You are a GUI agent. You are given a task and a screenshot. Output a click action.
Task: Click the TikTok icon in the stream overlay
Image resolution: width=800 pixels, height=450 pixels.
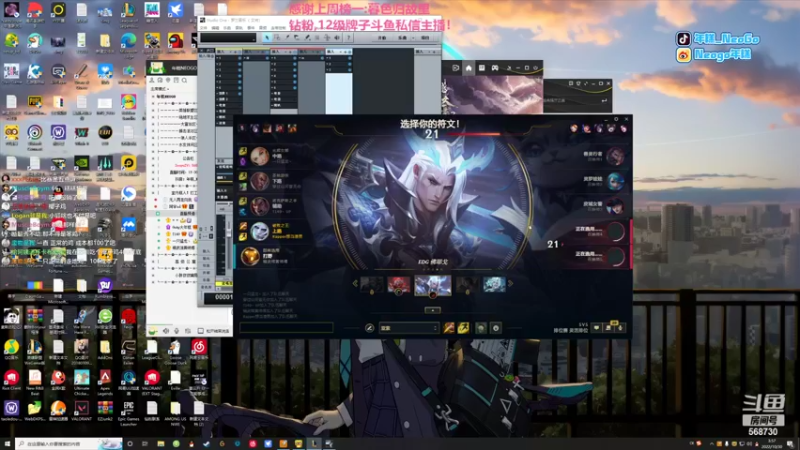(x=683, y=39)
